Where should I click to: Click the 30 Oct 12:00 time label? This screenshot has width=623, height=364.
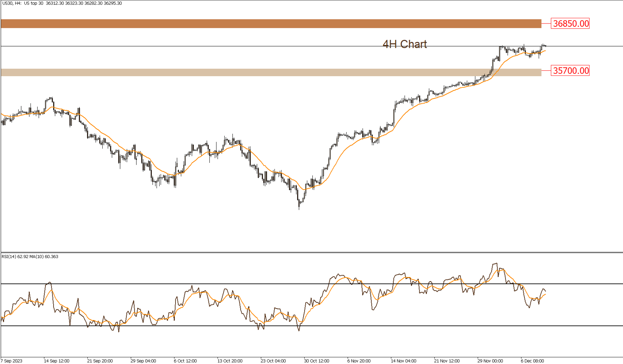(317, 361)
